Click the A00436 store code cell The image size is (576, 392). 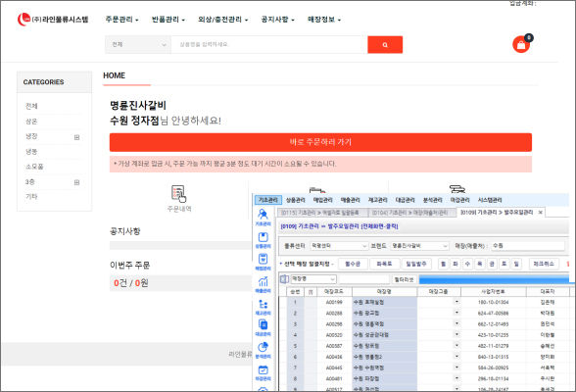(x=334, y=357)
